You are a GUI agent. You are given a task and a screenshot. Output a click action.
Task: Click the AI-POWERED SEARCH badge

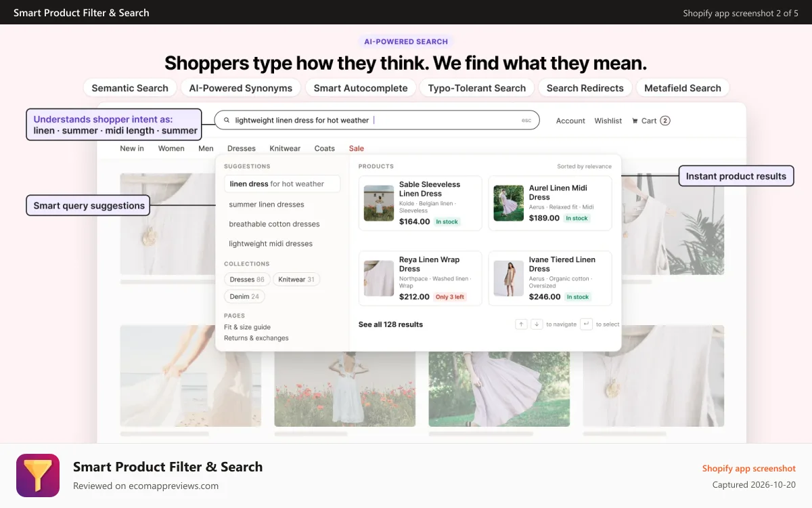tap(406, 41)
